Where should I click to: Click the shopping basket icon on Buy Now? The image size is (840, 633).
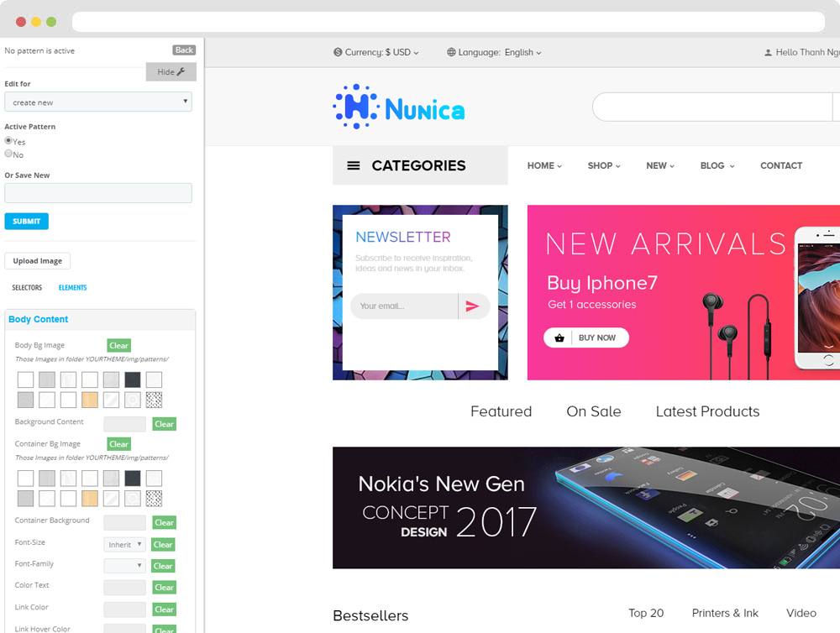click(x=559, y=338)
